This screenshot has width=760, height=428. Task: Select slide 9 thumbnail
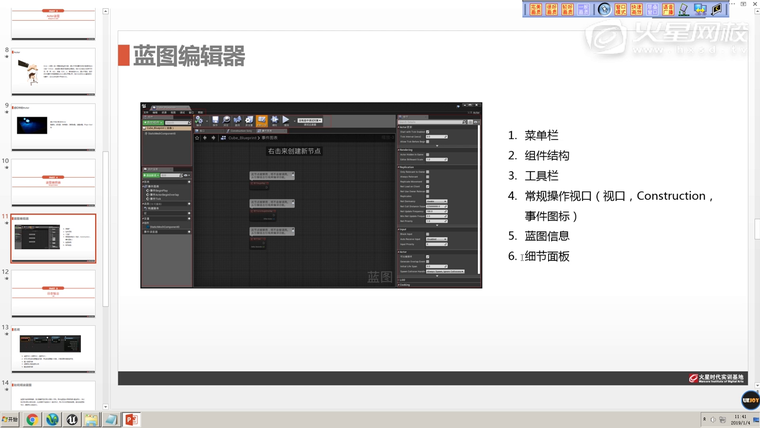pos(53,127)
